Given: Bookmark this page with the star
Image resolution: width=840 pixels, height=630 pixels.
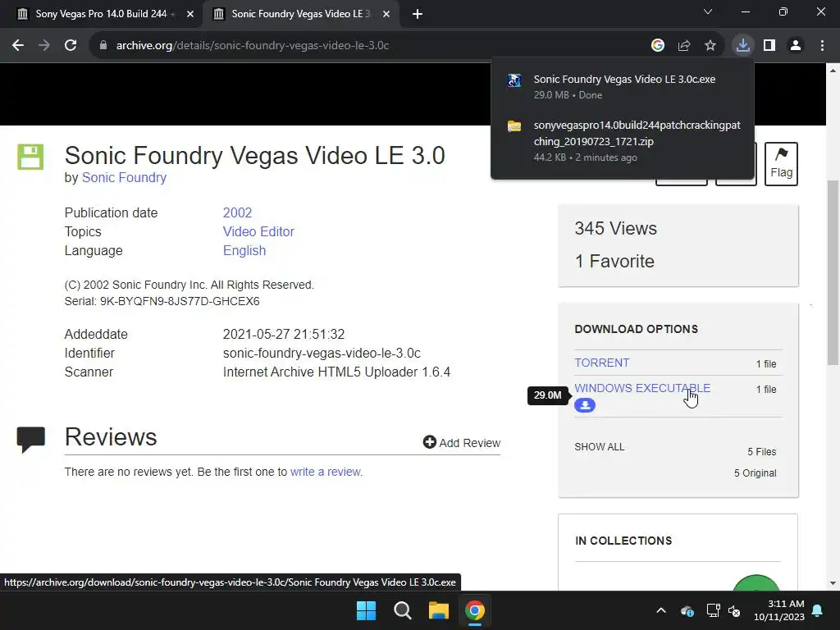Looking at the screenshot, I should (710, 46).
